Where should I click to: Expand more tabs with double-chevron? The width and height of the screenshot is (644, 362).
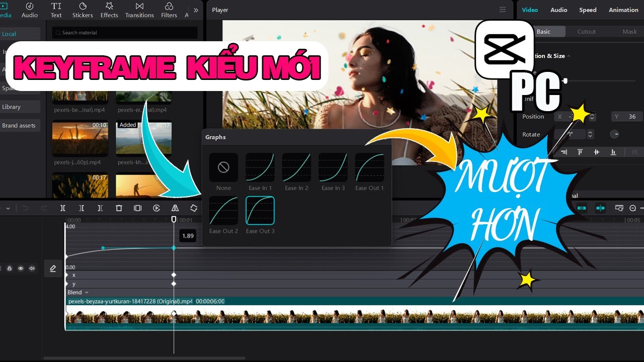[x=196, y=10]
